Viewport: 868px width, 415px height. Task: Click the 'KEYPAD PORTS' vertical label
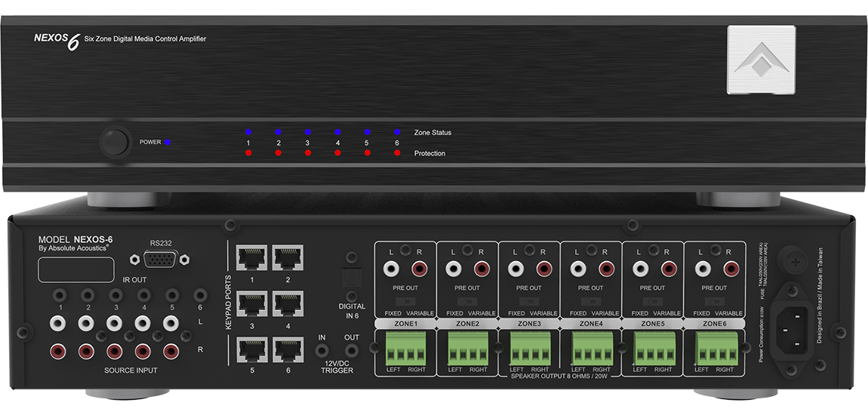coord(228,302)
